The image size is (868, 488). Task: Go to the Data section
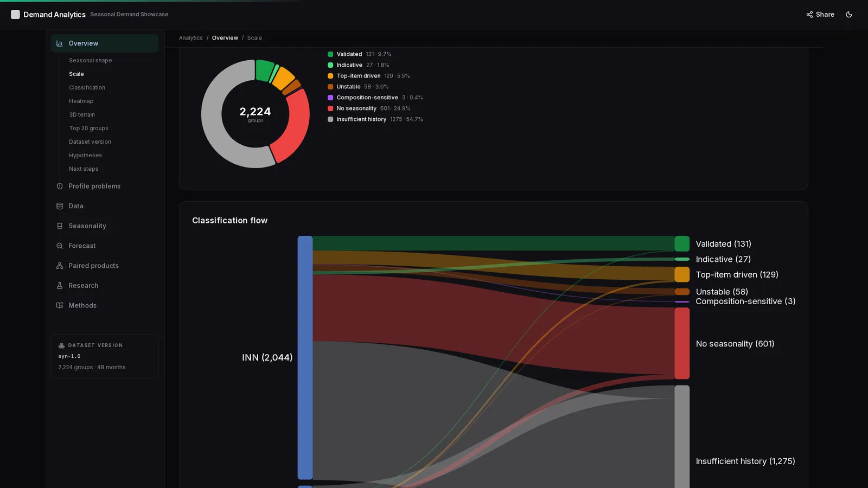click(x=105, y=206)
